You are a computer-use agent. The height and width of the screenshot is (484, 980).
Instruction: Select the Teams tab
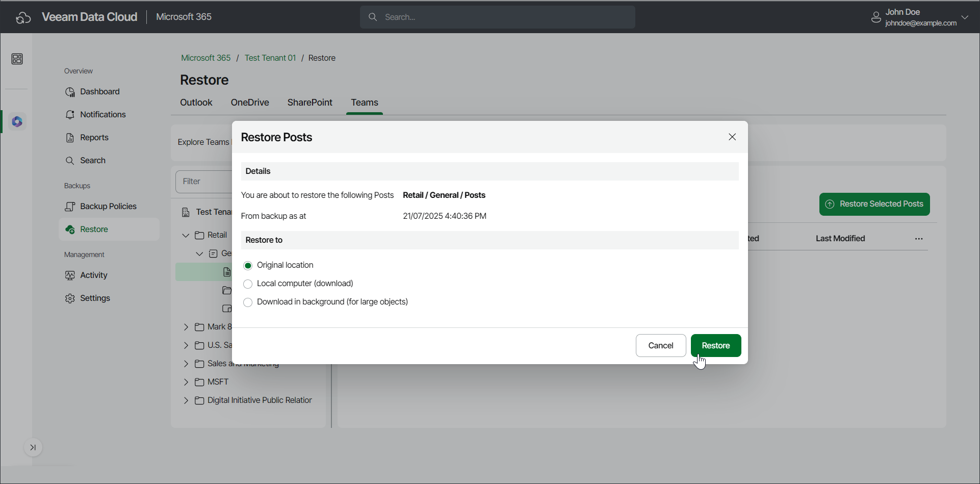click(x=365, y=103)
